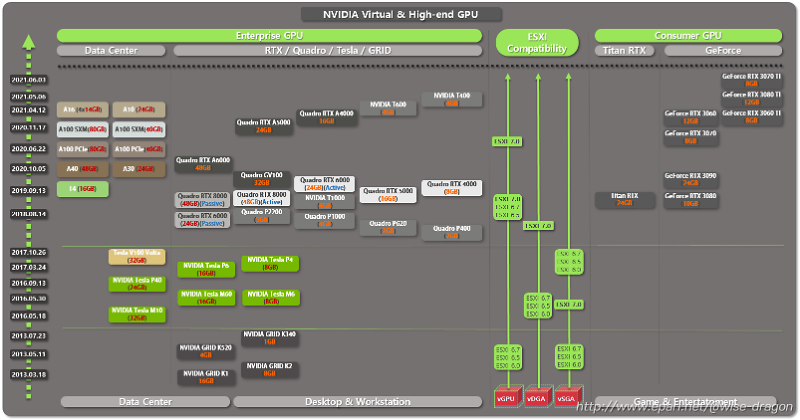
Task: Select the NVIDIA Virtual & High-end GPU title
Action: click(401, 14)
